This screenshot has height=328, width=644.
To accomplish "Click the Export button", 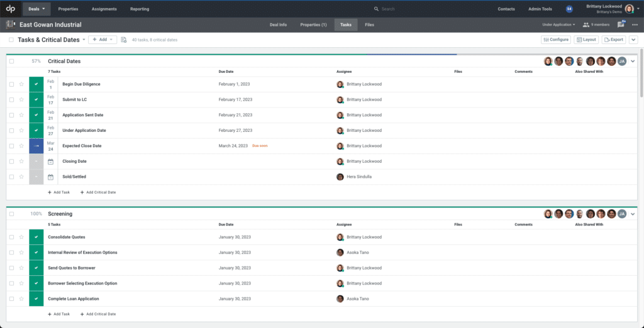I will 614,40.
